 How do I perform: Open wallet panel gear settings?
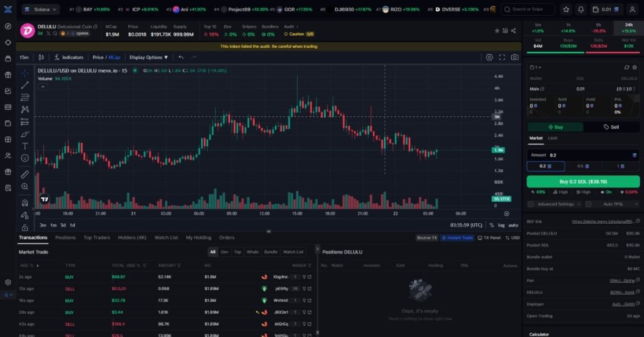point(635,67)
